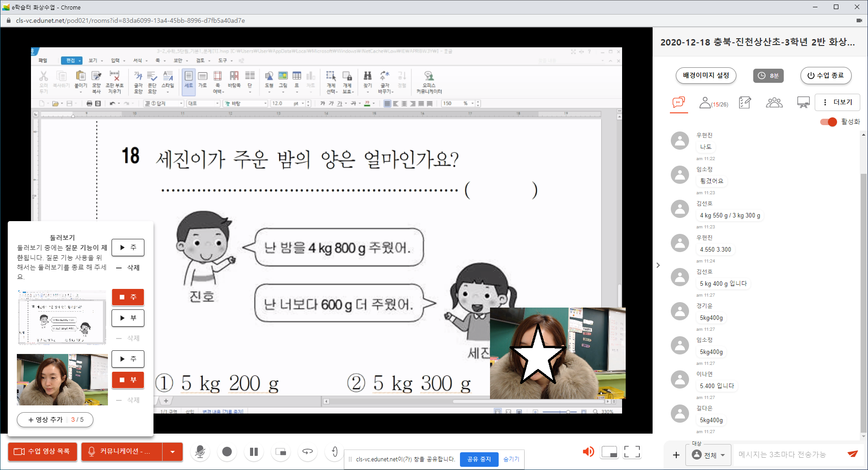Click 쪽 여백 icon in Hangul ribbon
This screenshot has height=470, width=868.
point(218,82)
